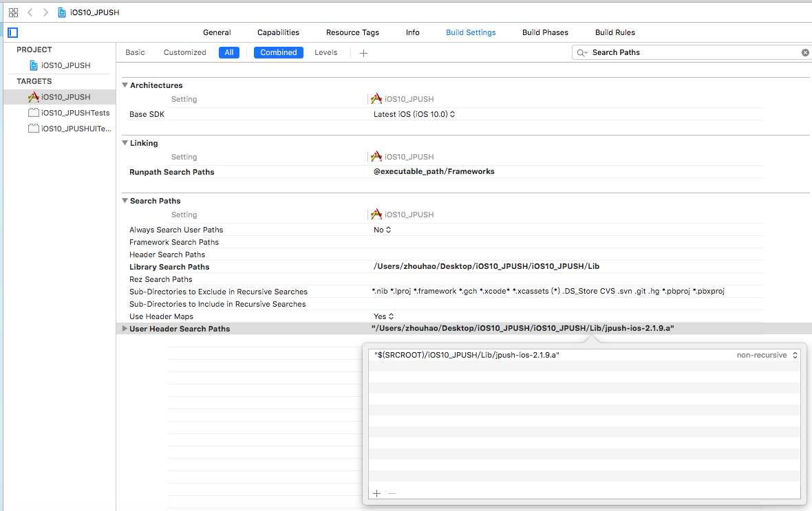Click the iOS10_JPUSHTests bundle icon
The image size is (812, 511).
[34, 113]
